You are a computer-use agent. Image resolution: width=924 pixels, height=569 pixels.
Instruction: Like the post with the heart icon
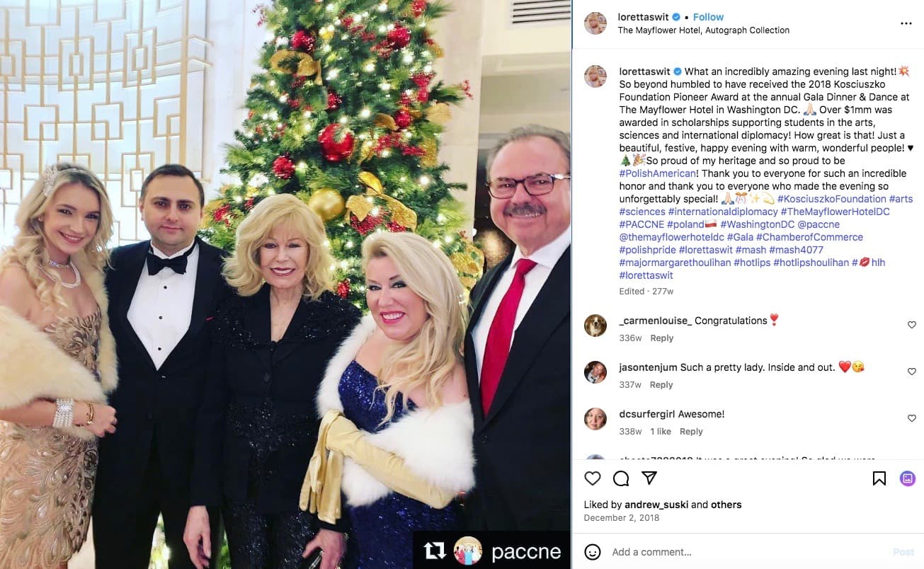593,478
